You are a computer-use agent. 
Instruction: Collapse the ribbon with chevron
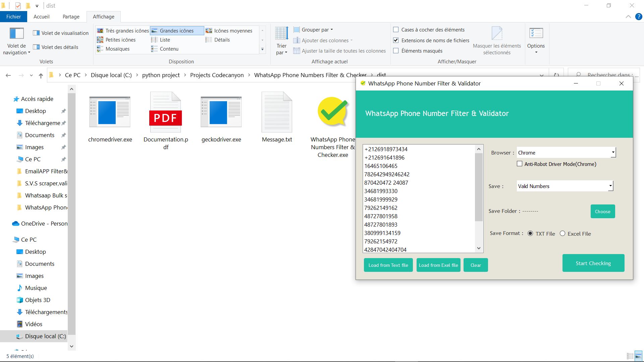628,17
